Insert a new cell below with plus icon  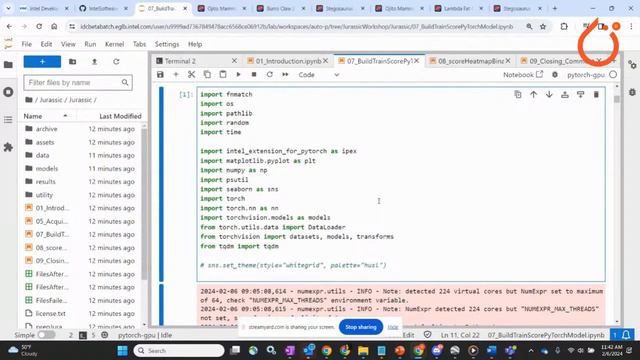[176, 75]
